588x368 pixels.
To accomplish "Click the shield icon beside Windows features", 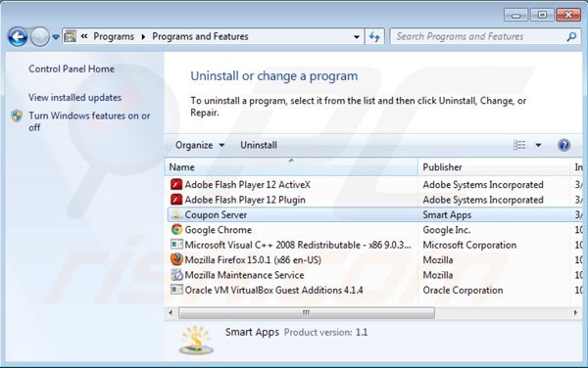I will click(17, 116).
